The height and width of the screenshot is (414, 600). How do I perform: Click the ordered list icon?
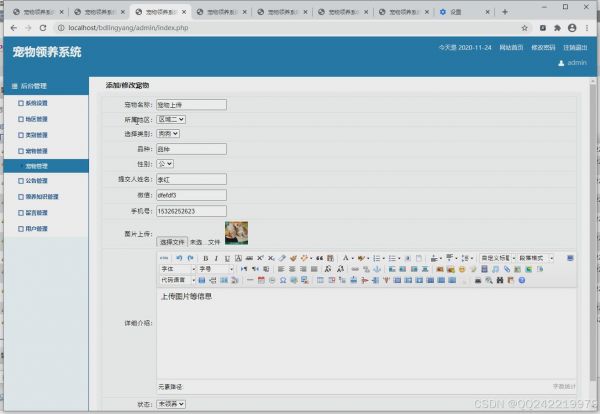click(x=377, y=258)
